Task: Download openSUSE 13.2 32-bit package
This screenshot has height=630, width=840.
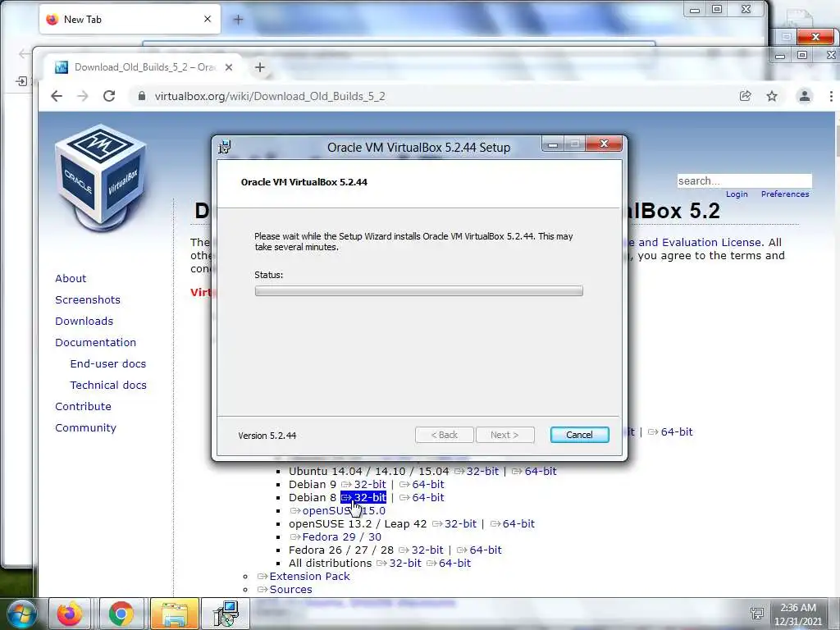Action: tap(454, 524)
